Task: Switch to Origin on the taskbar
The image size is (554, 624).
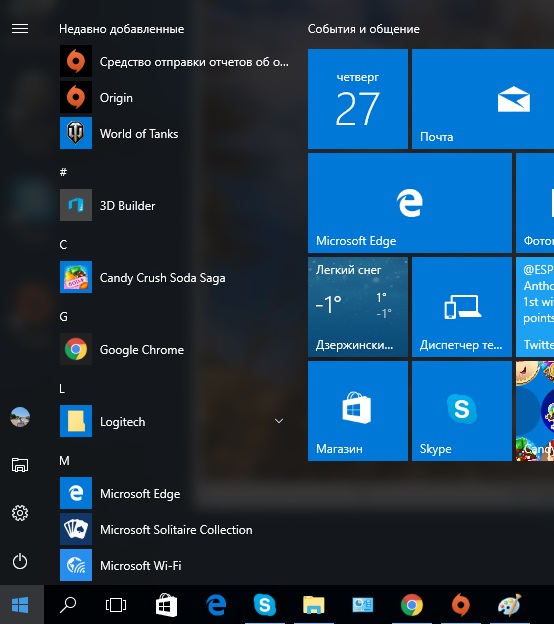Action: (x=461, y=605)
